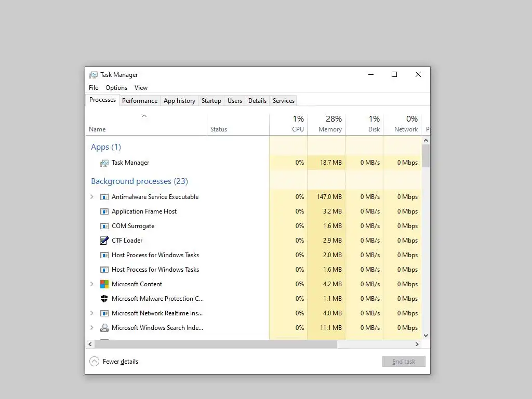
Task: Switch to the Performance tab
Action: (x=140, y=101)
